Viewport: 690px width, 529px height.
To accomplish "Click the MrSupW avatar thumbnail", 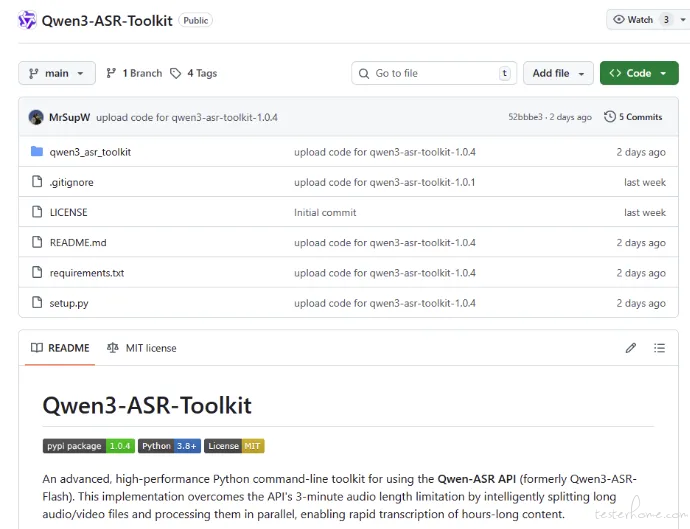I will tap(36, 117).
